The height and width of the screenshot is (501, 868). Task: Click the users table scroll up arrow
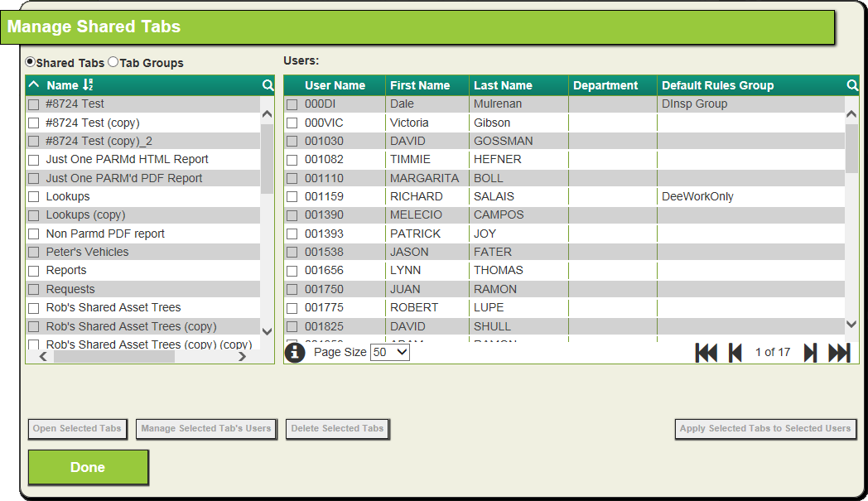click(x=851, y=114)
